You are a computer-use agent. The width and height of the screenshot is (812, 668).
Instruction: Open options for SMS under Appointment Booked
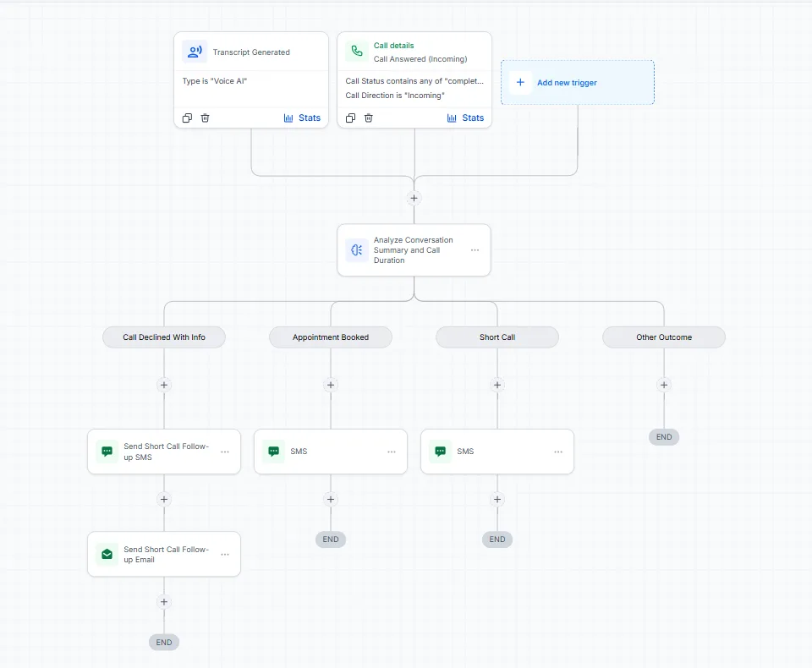pyautogui.click(x=392, y=452)
